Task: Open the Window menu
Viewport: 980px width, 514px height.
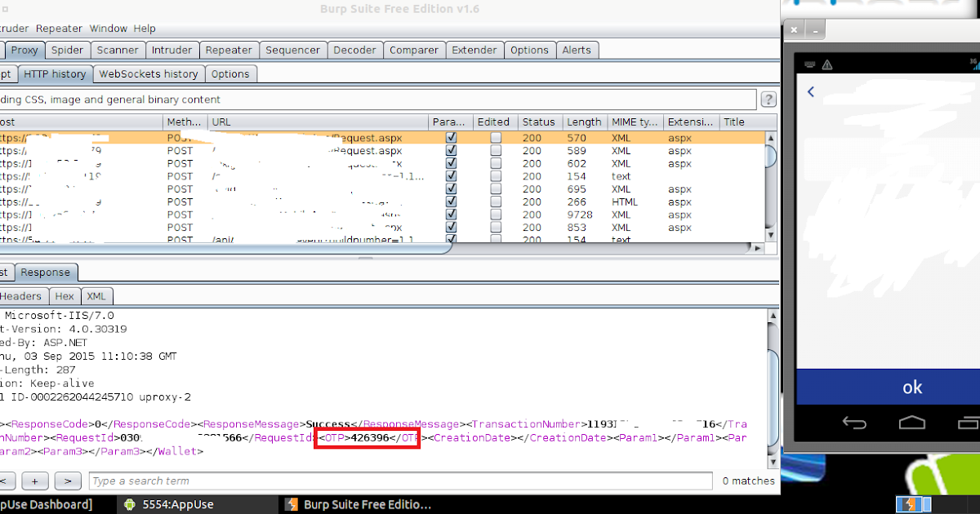Action: [x=108, y=29]
